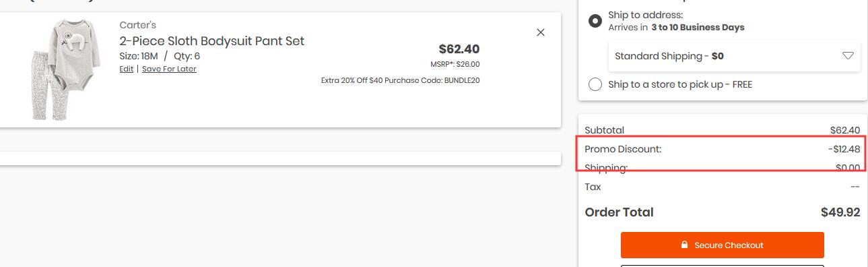The width and height of the screenshot is (868, 267).
Task: Edit the cart item
Action: point(127,69)
